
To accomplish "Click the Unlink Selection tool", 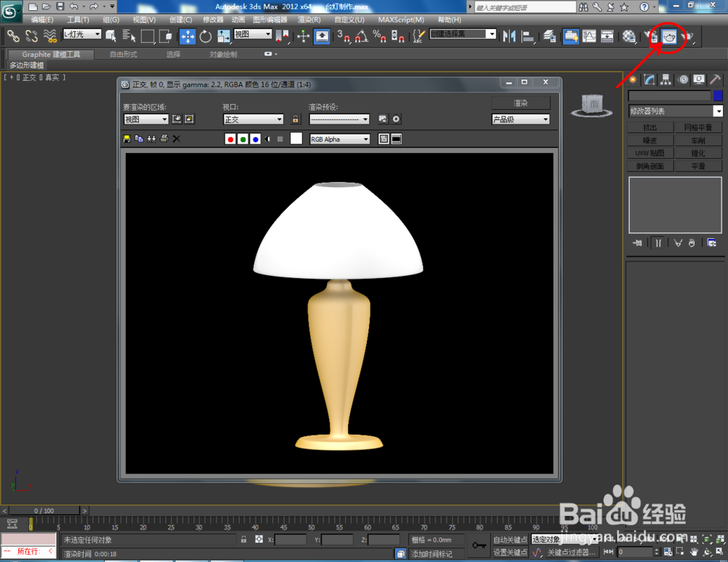I will coord(31,36).
